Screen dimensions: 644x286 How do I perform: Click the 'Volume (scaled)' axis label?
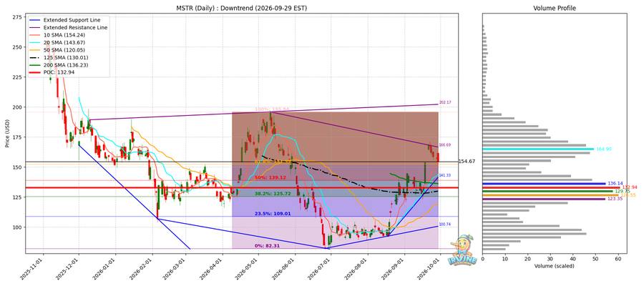554,266
